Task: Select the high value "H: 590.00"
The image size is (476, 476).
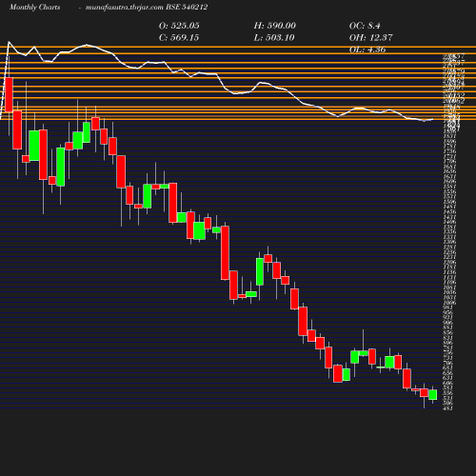Action: pos(275,26)
